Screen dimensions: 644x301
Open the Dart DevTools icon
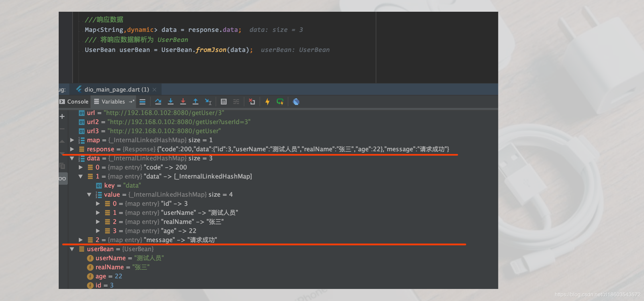[296, 102]
